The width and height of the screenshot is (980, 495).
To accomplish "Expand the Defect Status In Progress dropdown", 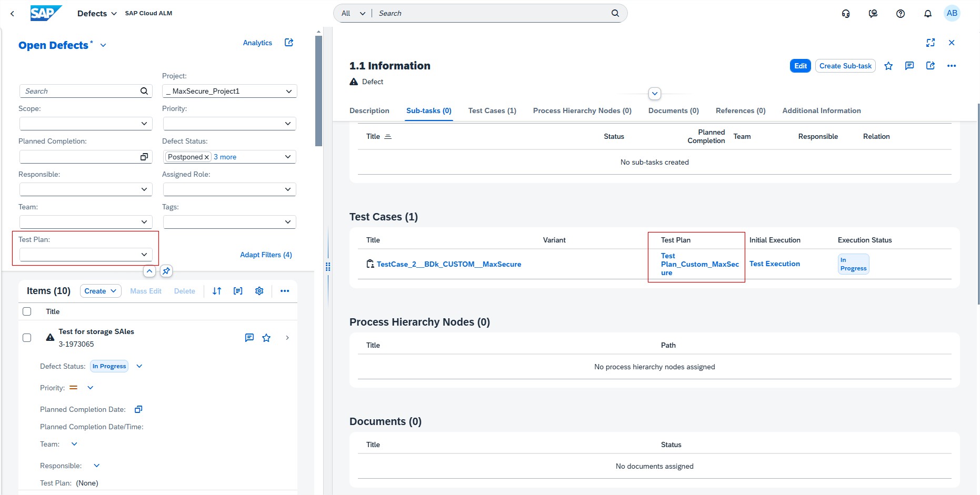I will tap(139, 366).
